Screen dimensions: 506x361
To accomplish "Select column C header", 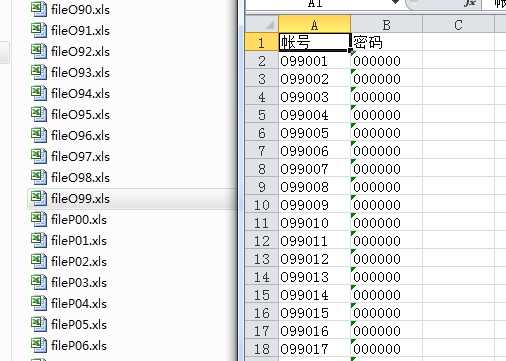I will coord(458,24).
